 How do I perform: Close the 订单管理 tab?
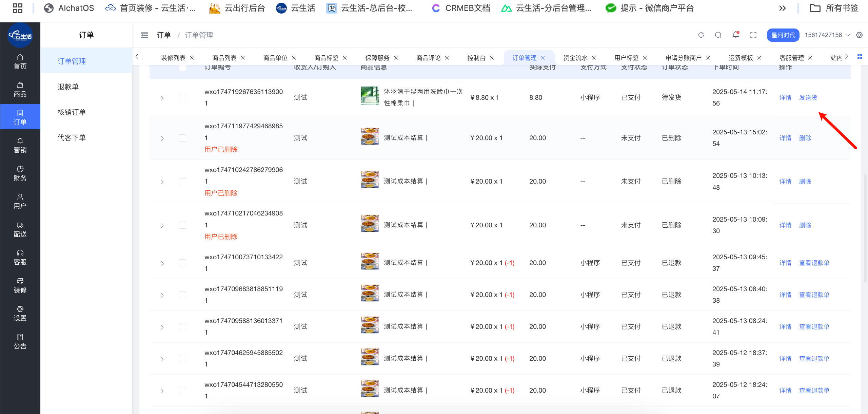click(543, 58)
